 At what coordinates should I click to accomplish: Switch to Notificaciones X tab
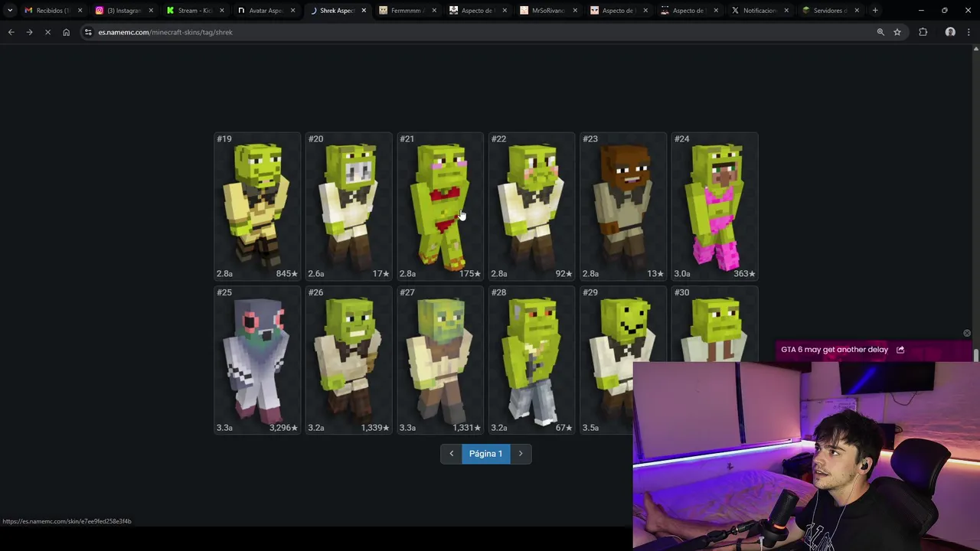point(759,11)
